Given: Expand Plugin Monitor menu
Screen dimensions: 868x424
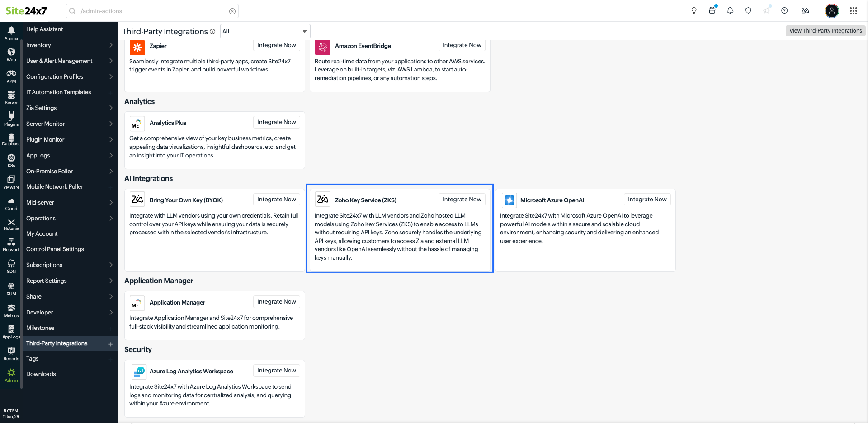Looking at the screenshot, I should (x=69, y=139).
